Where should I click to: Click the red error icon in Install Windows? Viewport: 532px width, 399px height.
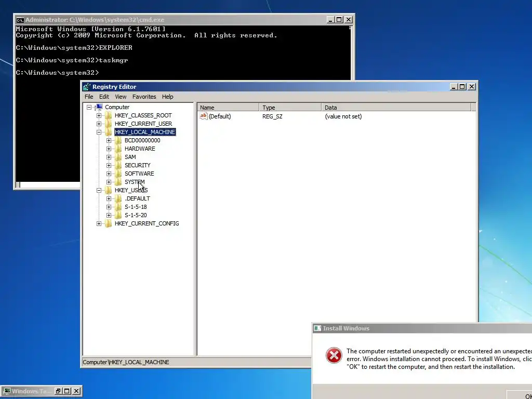coord(334,355)
